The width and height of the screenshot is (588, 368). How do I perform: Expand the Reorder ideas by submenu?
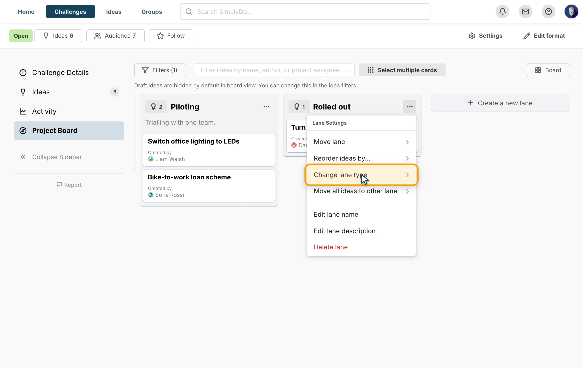coord(361,158)
